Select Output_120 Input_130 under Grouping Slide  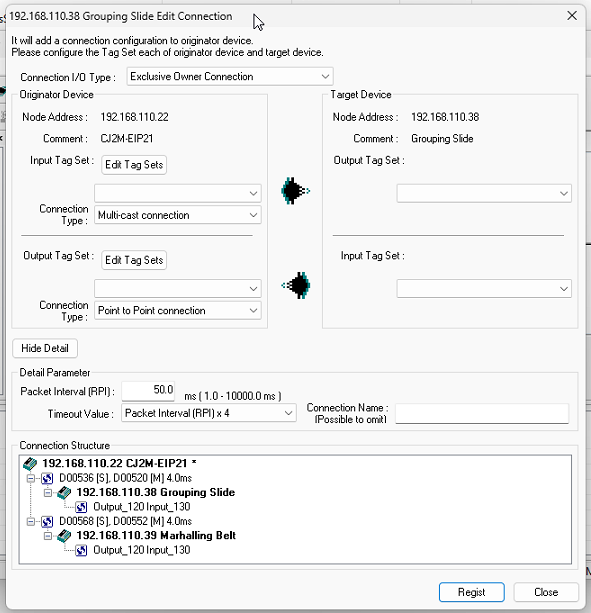click(x=142, y=507)
